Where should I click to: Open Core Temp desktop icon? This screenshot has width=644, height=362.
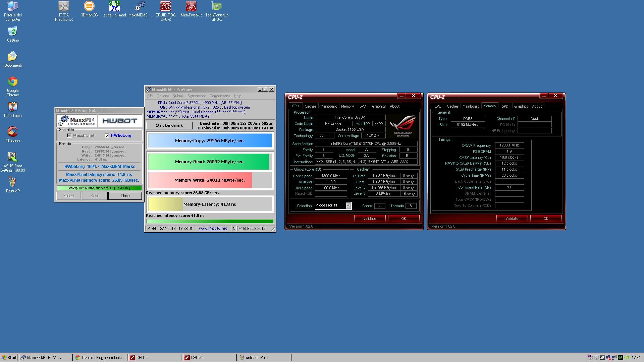point(13,110)
